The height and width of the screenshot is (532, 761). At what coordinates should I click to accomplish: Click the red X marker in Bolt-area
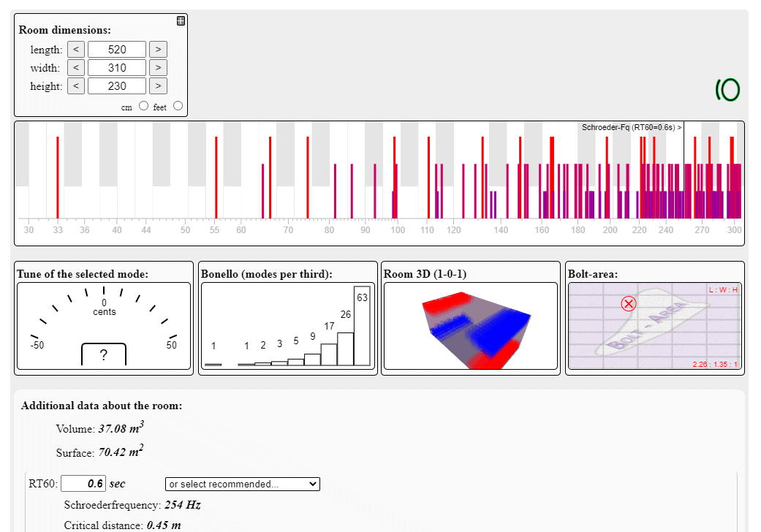click(x=629, y=303)
